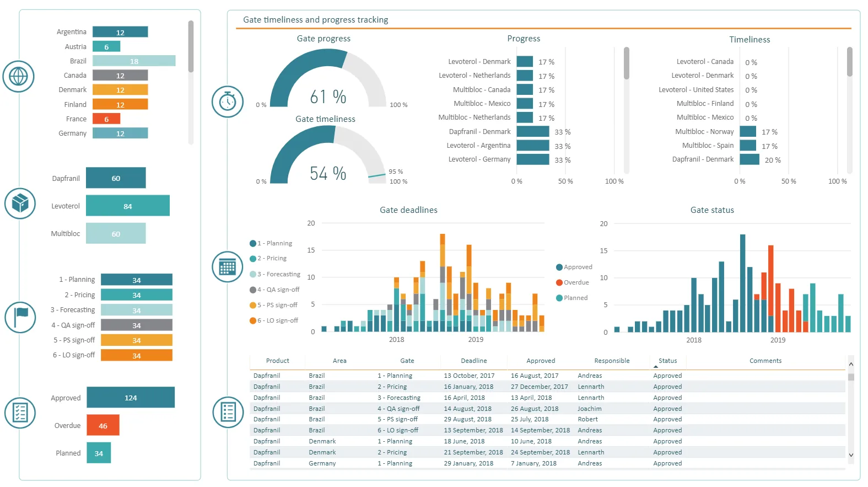Click the "13 October, 2017" deadline cell
The height and width of the screenshot is (487, 868).
click(x=470, y=376)
